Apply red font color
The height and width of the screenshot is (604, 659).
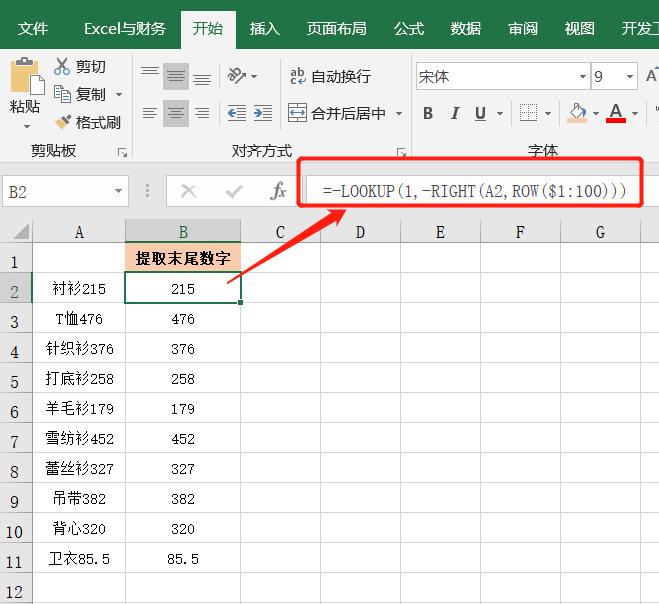tap(616, 113)
